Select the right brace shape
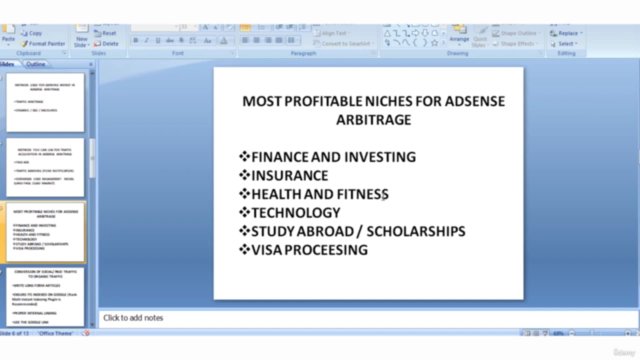The width and height of the screenshot is (640, 360). pyautogui.click(x=425, y=42)
